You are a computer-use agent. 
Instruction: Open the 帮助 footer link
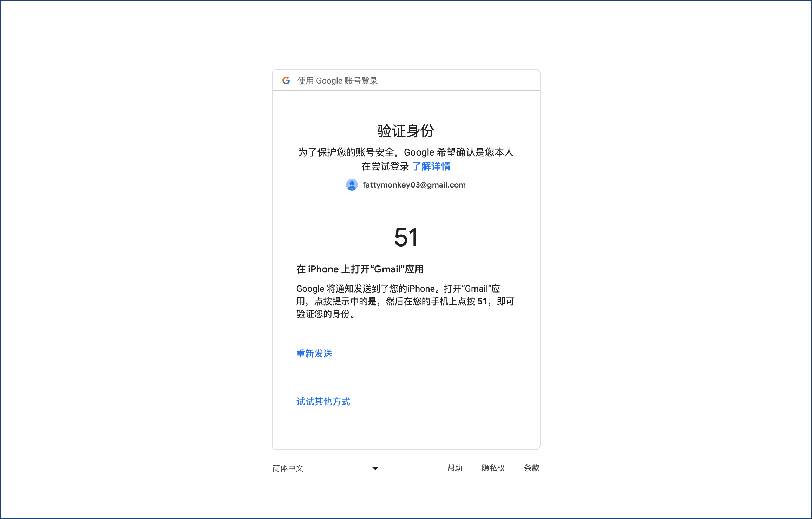(455, 468)
